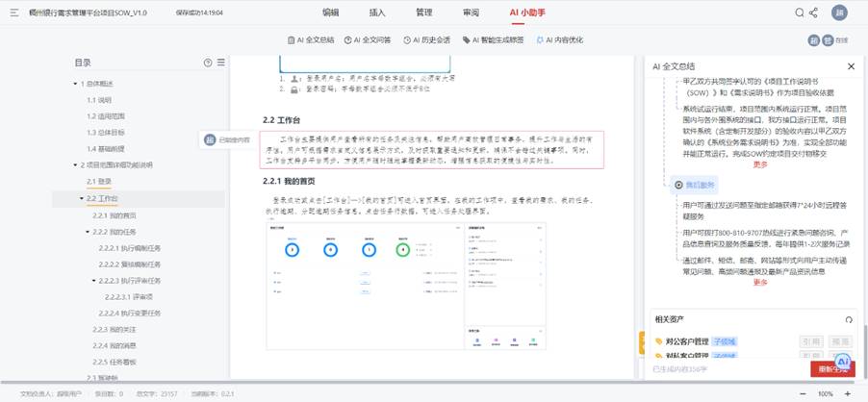The height and width of the screenshot is (402, 868).
Task: Switch to the 编辑 tab
Action: pyautogui.click(x=330, y=13)
